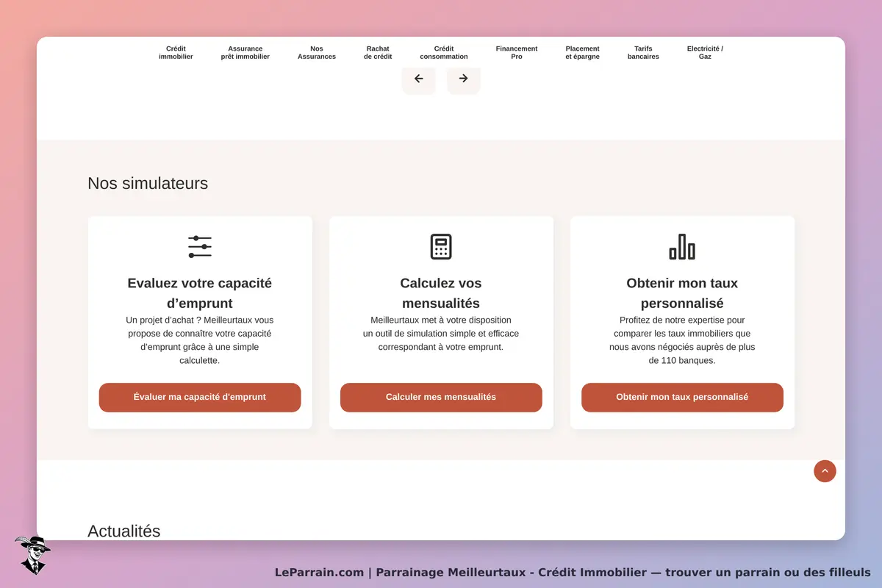882x588 pixels.
Task: Click the Nos simulateurs section title
Action: click(x=148, y=183)
